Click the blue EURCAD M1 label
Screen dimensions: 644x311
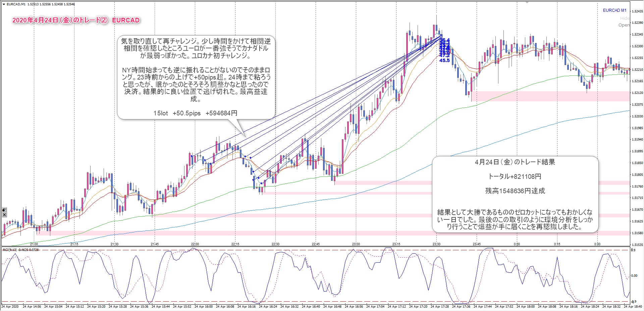pos(614,10)
